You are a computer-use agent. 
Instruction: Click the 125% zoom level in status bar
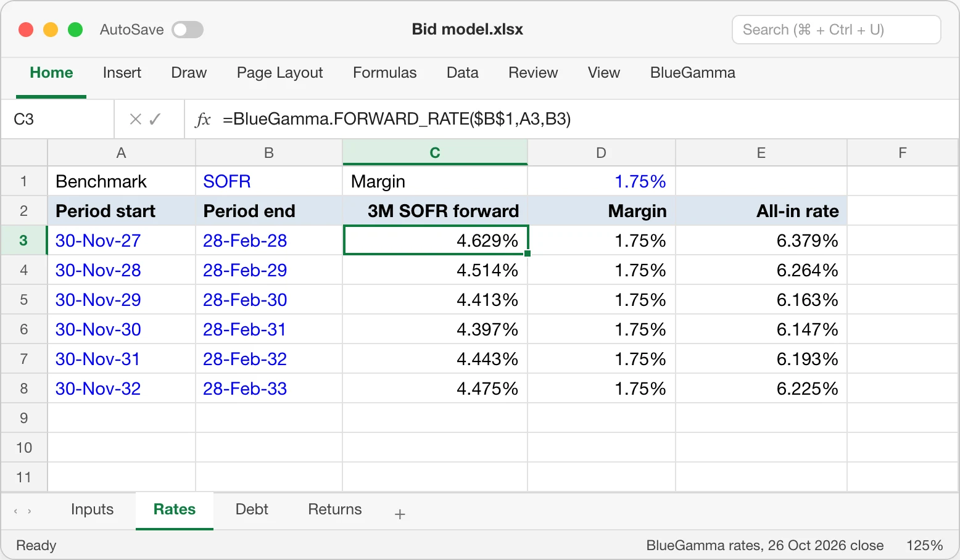[x=924, y=545]
